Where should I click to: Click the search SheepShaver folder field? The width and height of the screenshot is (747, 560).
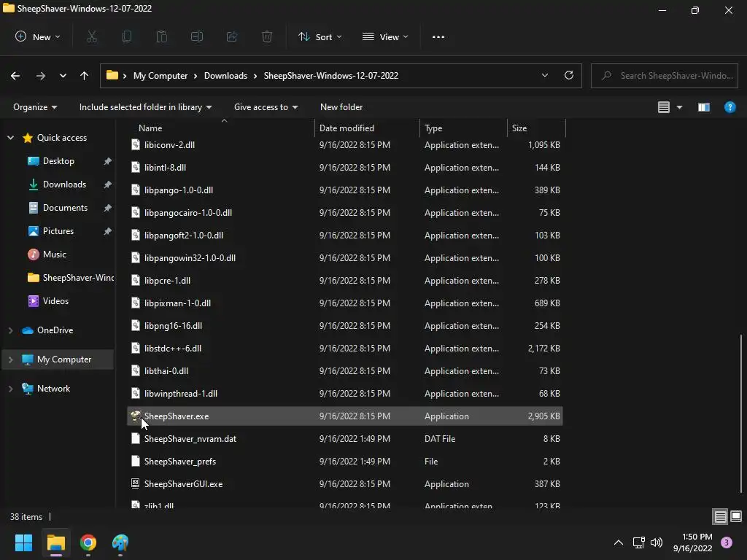click(x=665, y=76)
